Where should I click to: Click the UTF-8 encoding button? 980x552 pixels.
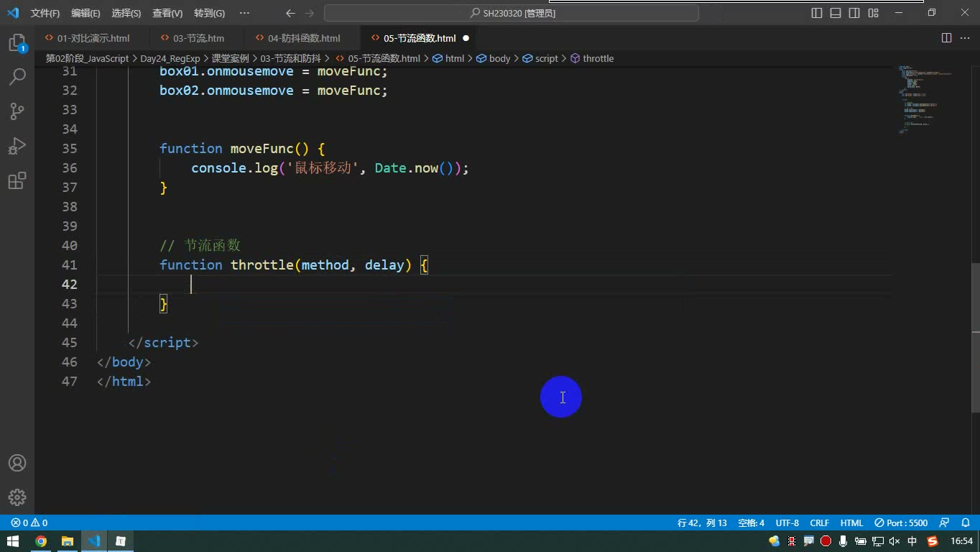tap(787, 523)
